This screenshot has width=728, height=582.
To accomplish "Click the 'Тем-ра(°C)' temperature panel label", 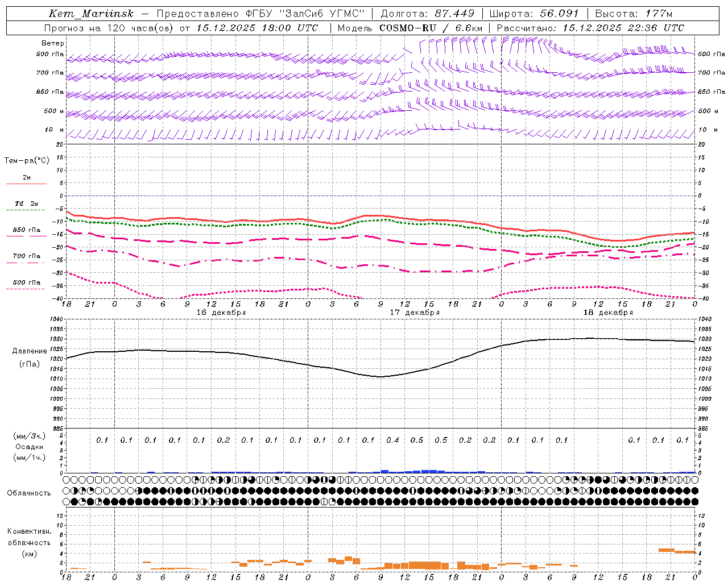I will coord(27,161).
